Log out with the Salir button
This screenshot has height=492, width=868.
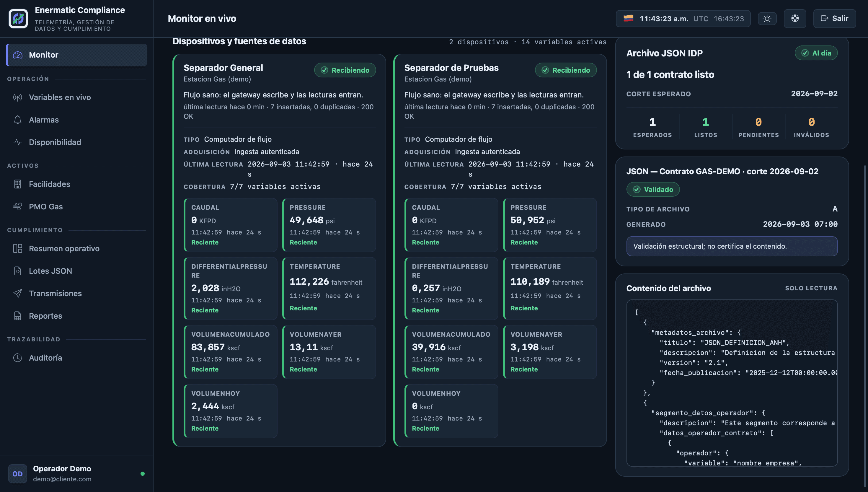pyautogui.click(x=834, y=19)
